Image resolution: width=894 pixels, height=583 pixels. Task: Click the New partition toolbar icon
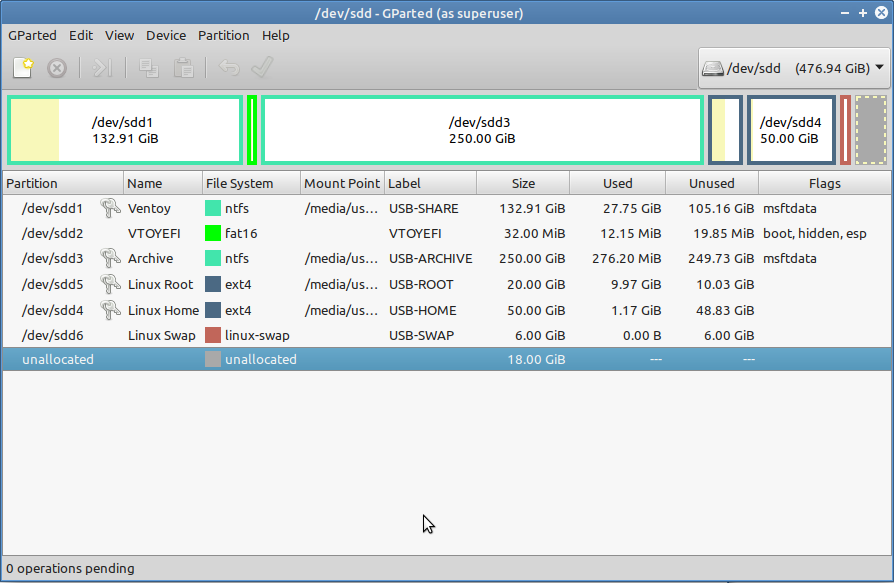pyautogui.click(x=23, y=68)
